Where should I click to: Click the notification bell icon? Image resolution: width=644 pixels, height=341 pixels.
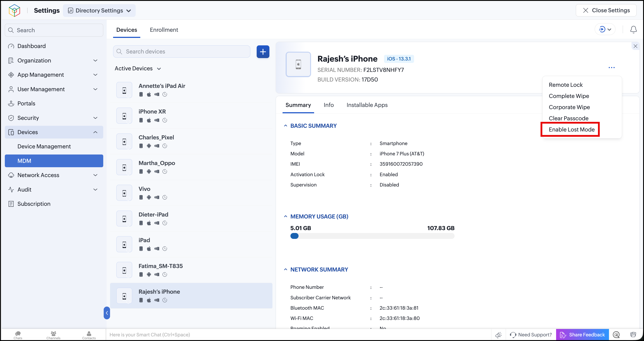click(x=633, y=30)
